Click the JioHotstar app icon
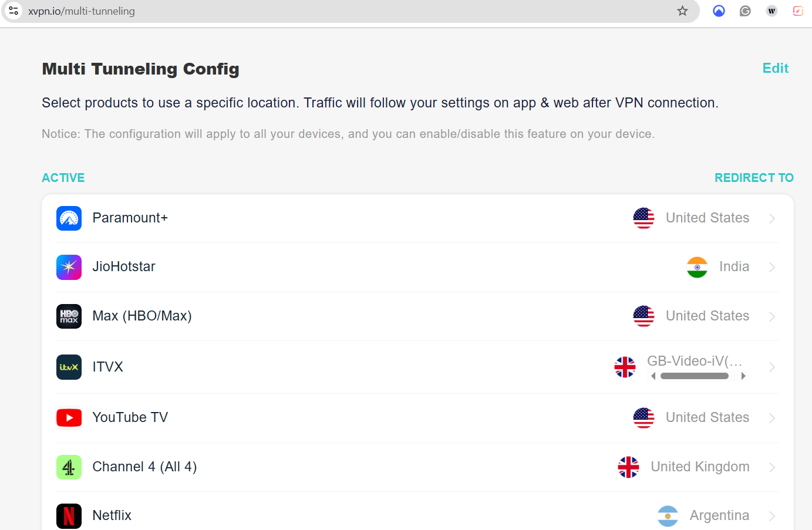 coord(69,267)
